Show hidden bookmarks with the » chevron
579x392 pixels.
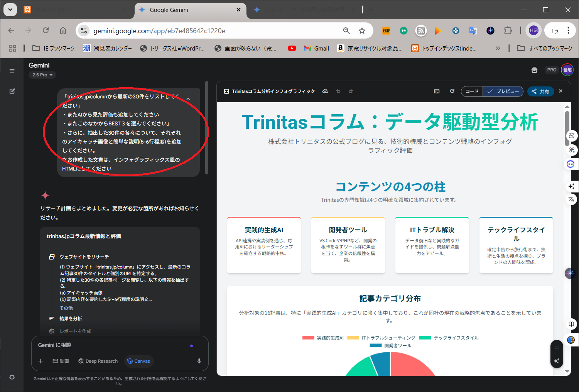(x=498, y=48)
